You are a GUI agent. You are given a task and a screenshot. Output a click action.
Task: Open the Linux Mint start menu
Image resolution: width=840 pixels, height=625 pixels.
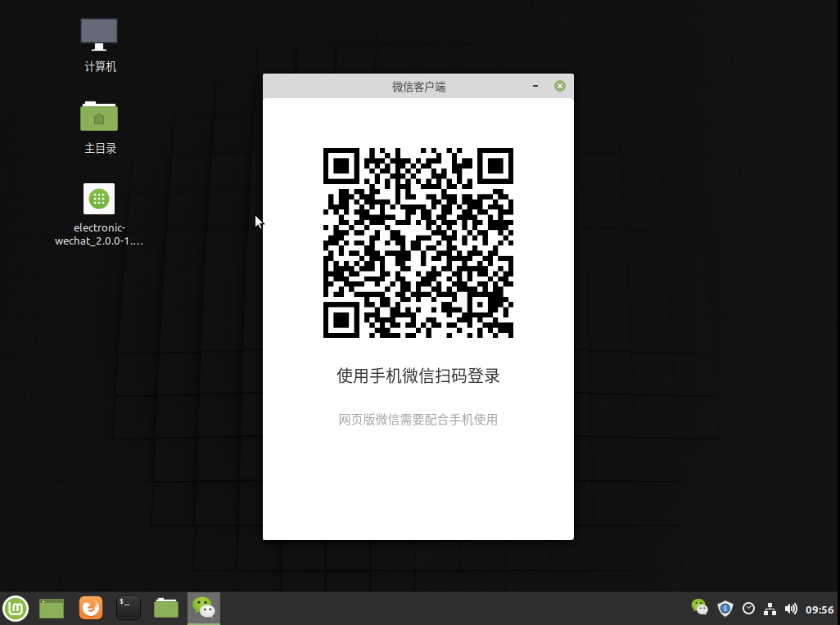tap(16, 609)
